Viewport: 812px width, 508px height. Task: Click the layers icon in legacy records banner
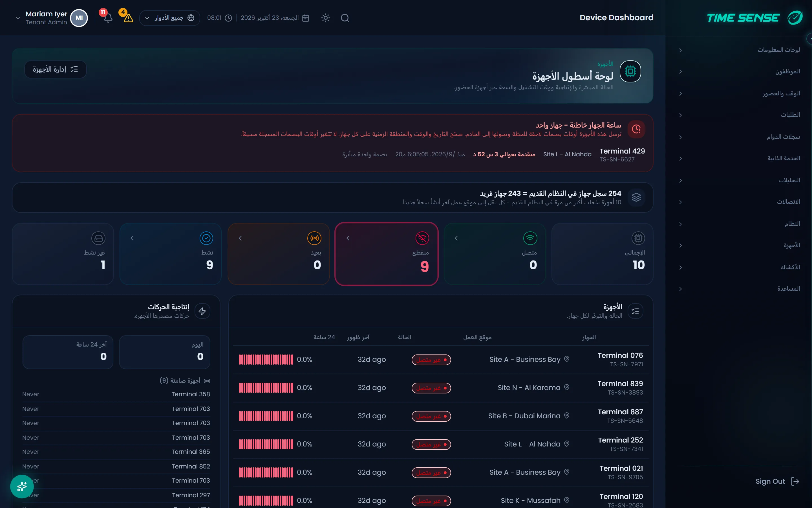(x=636, y=197)
